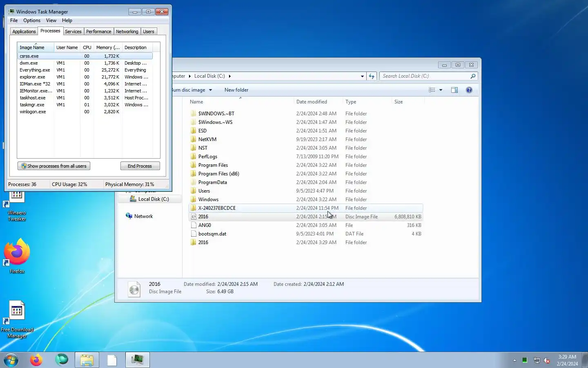Click the change view icon
The width and height of the screenshot is (588, 368).
pos(432,90)
